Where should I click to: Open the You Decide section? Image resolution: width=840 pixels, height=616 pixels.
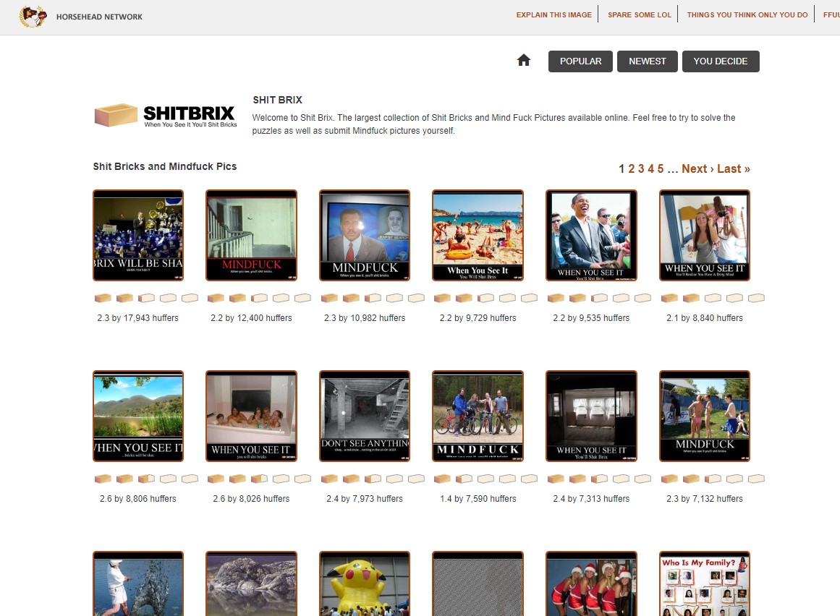[720, 61]
